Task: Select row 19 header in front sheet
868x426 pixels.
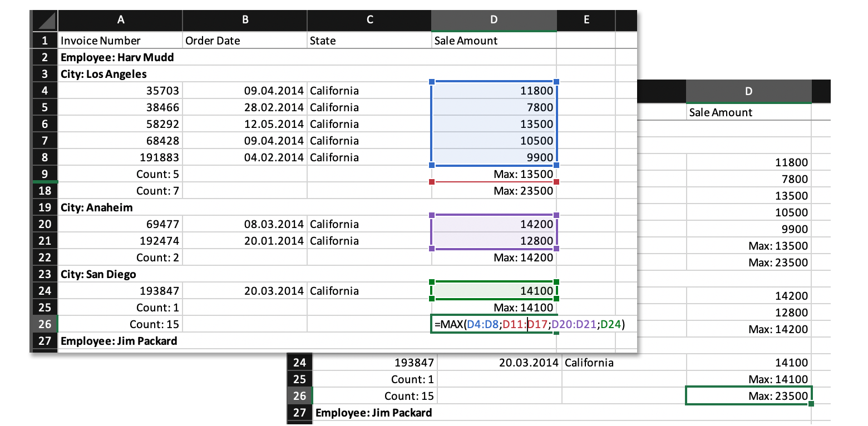Action: click(x=45, y=207)
